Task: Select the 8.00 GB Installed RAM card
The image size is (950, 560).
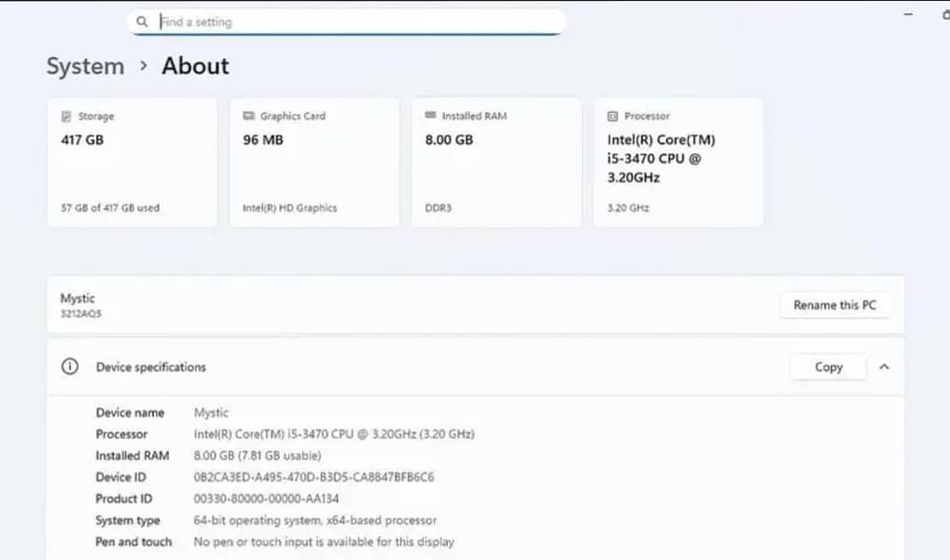Action: click(496, 161)
